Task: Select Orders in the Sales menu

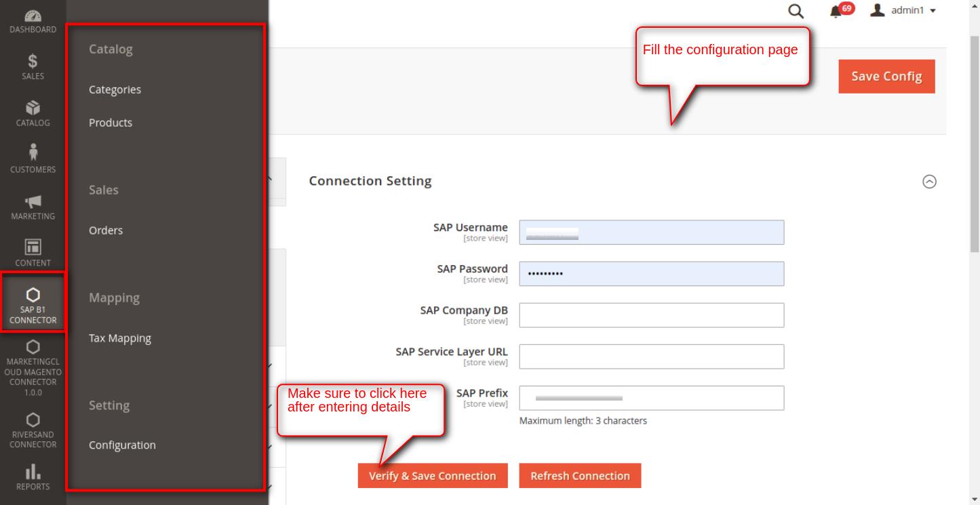Action: (106, 230)
